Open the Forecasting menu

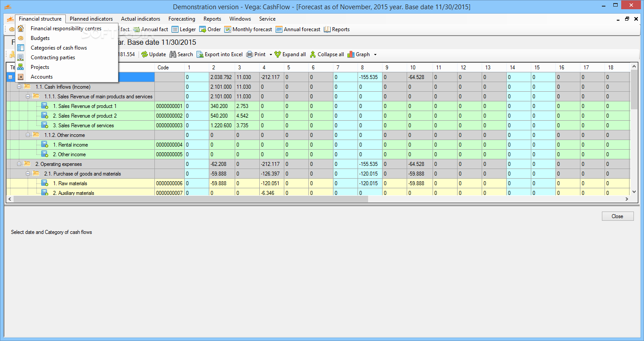(182, 19)
